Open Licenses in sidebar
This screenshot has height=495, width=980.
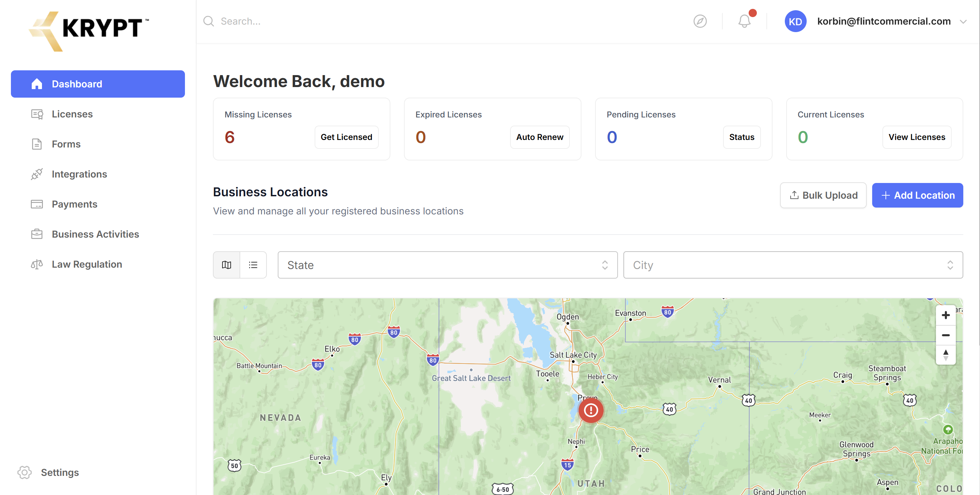(98, 114)
